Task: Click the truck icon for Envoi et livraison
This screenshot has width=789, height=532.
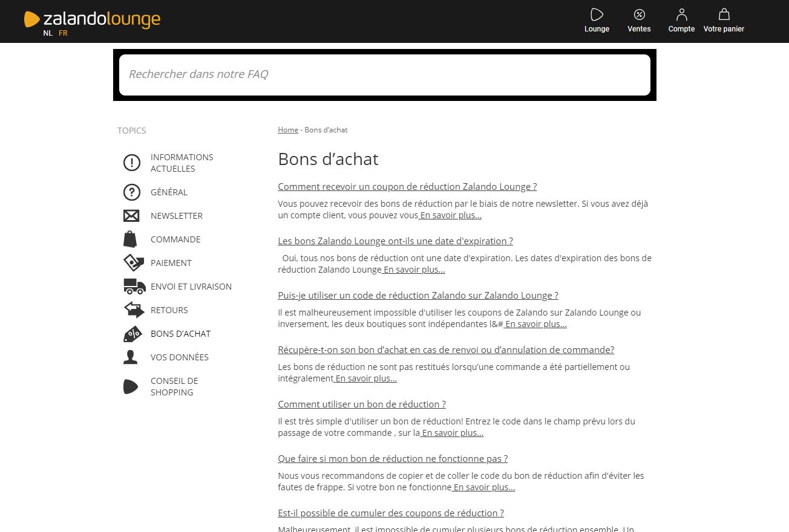Action: [134, 287]
